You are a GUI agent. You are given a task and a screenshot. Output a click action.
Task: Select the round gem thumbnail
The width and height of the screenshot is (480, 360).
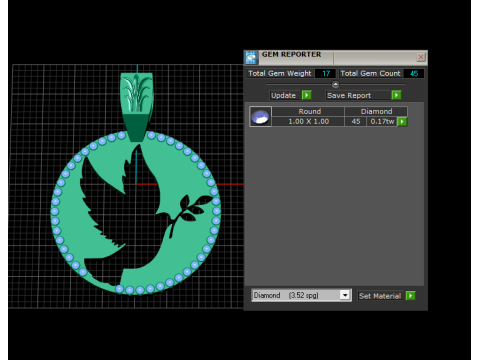click(260, 117)
